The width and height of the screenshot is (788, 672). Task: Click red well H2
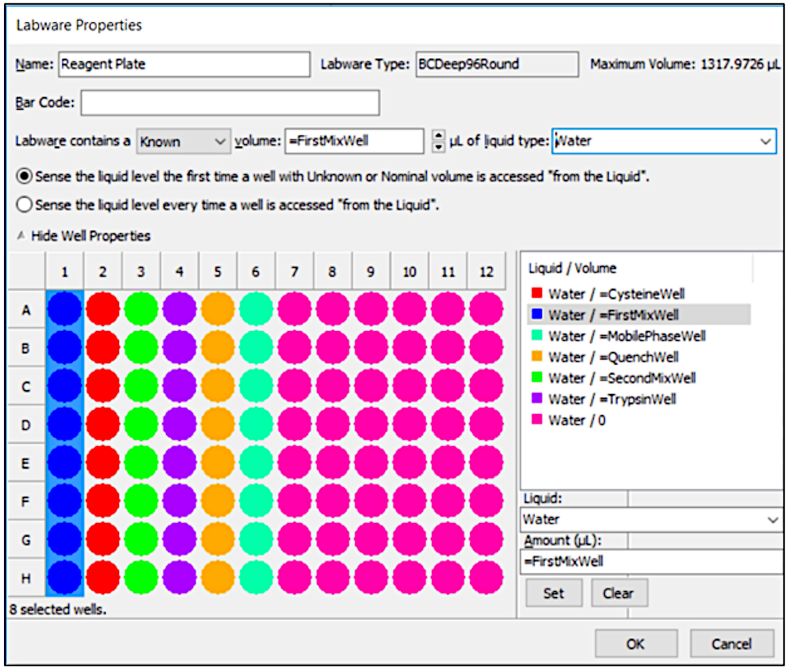point(102,579)
